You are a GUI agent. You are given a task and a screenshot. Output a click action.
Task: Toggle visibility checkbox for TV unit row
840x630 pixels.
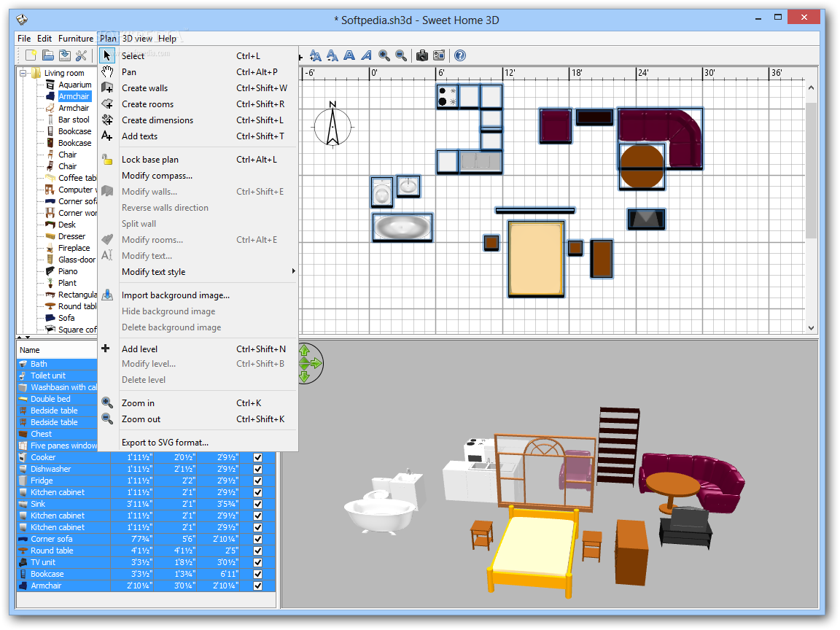[x=257, y=562]
